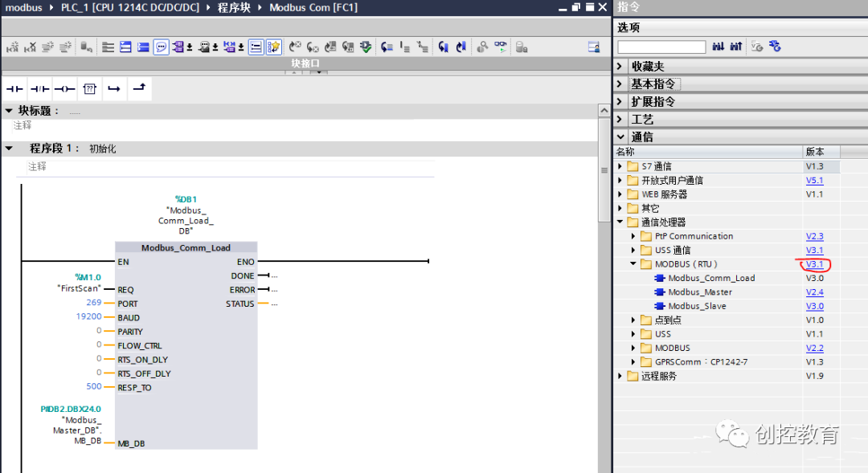
Task: Click the 名称 column header
Action: (708, 152)
